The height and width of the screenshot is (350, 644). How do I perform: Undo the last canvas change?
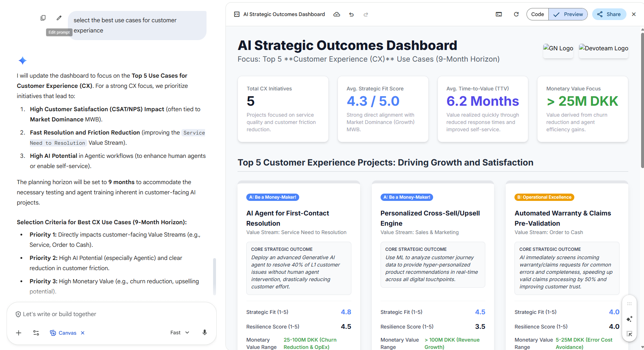pyautogui.click(x=351, y=14)
